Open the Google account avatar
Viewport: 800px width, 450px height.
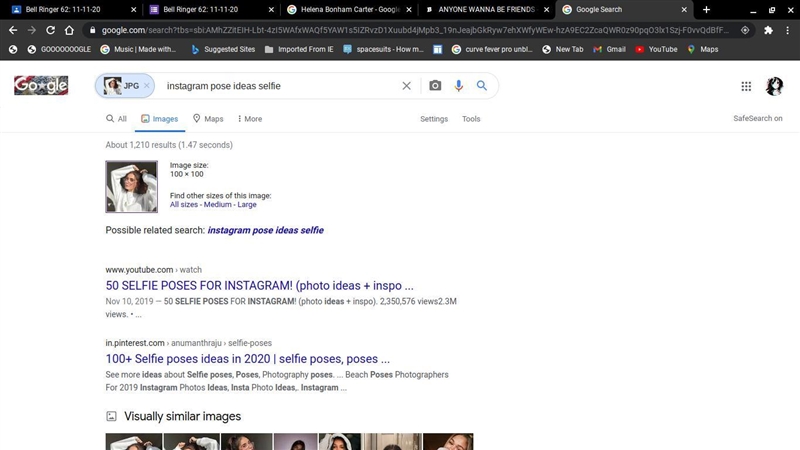click(x=774, y=86)
